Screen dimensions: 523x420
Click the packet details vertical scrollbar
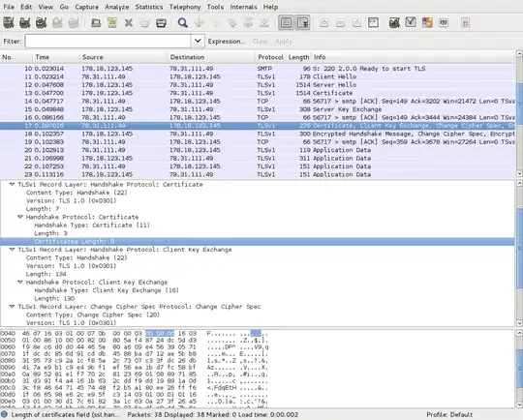pyautogui.click(x=519, y=254)
